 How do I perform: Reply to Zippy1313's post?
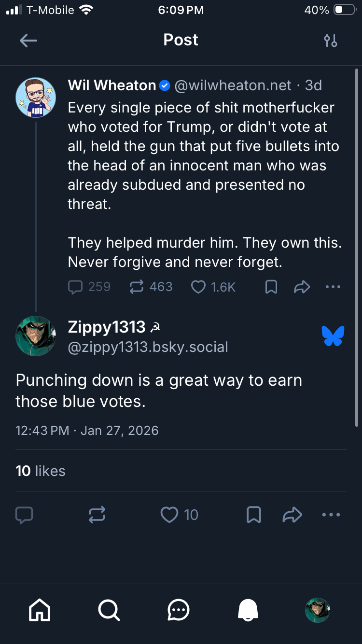click(x=24, y=515)
